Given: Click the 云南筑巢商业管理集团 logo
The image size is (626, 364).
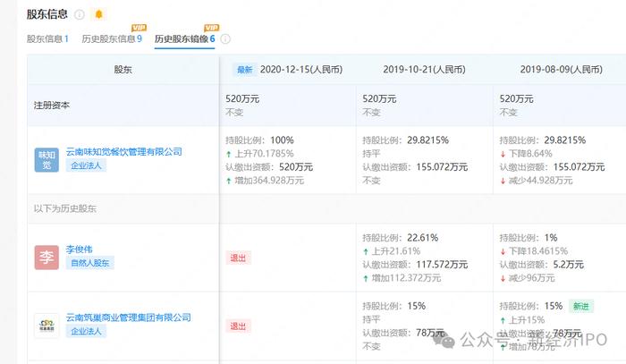Looking at the screenshot, I should pos(47,326).
